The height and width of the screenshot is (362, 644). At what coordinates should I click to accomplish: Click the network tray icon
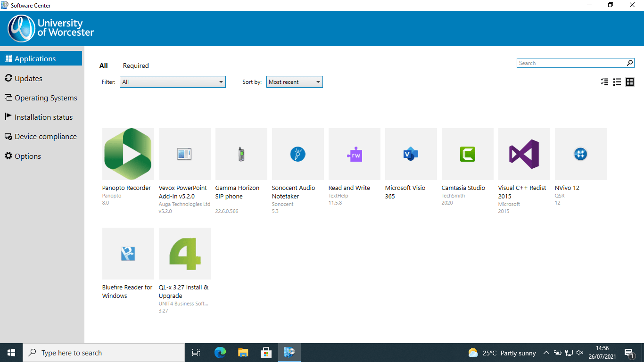[x=569, y=353]
